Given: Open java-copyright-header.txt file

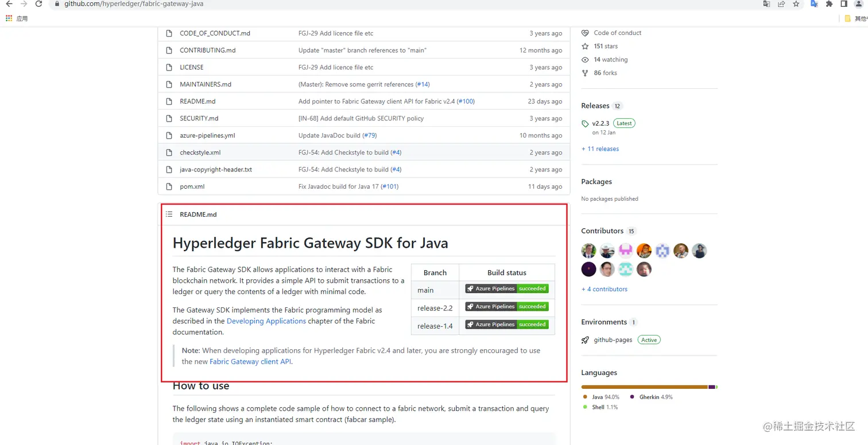Looking at the screenshot, I should pyautogui.click(x=216, y=170).
